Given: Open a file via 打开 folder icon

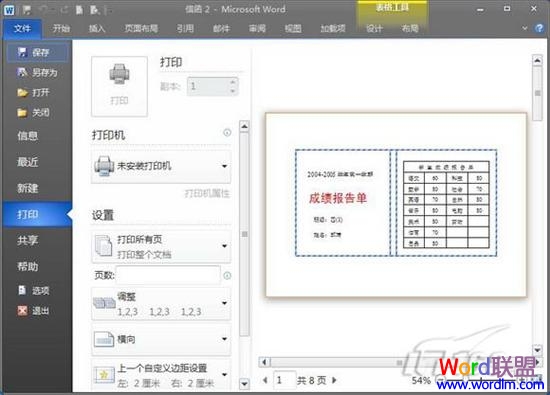Looking at the screenshot, I should click(22, 93).
